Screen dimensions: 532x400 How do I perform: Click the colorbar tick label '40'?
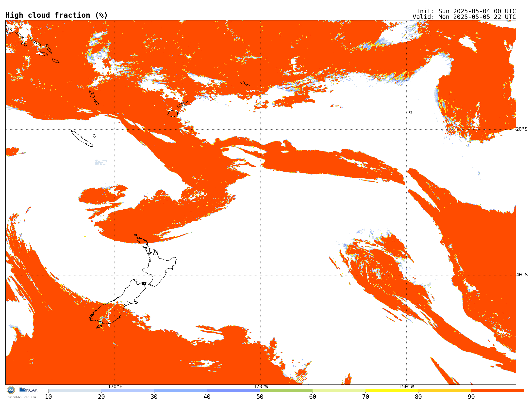(x=207, y=397)
